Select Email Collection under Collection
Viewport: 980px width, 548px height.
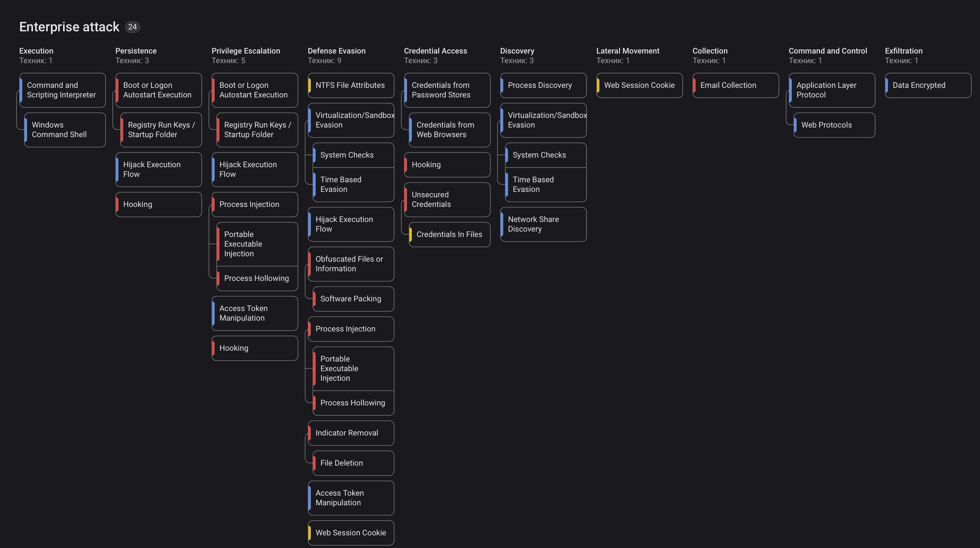[735, 85]
